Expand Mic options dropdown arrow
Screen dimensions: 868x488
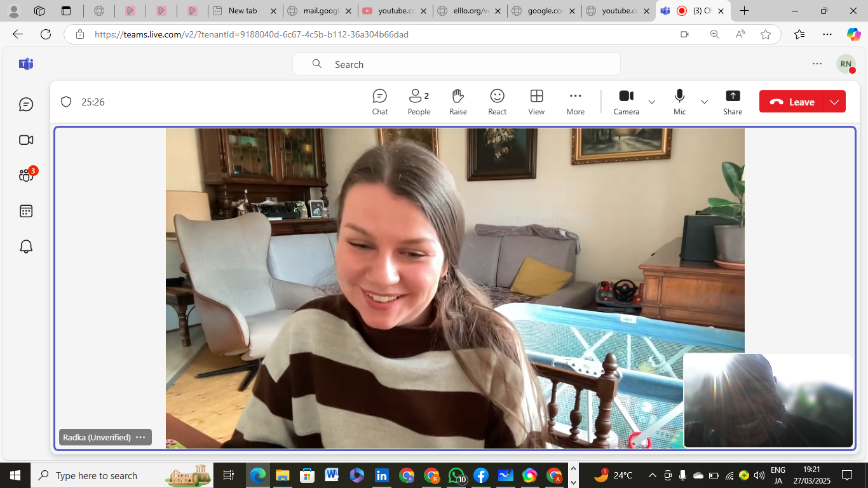tap(704, 102)
